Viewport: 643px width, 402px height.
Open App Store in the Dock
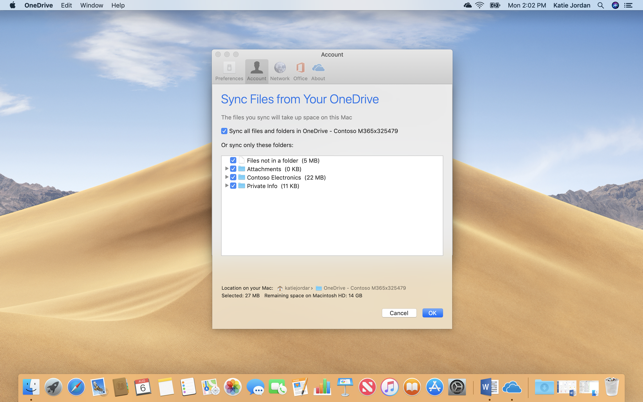[x=434, y=387]
